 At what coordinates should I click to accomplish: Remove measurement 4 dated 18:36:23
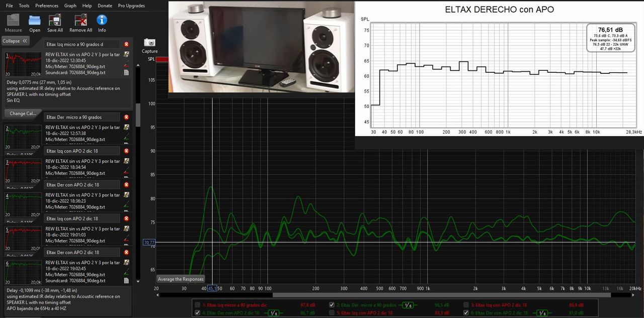(127, 184)
